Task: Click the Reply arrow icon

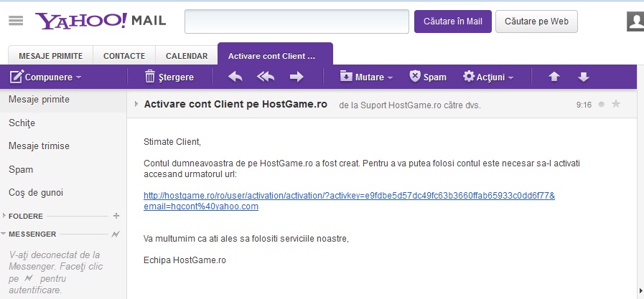Action: tap(235, 77)
